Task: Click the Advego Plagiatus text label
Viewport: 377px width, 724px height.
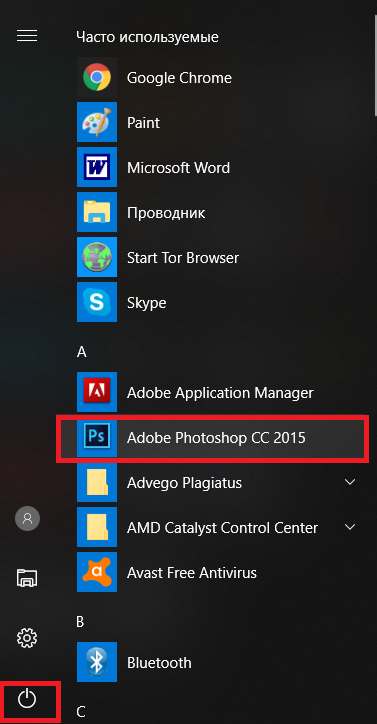Action: [x=184, y=483]
